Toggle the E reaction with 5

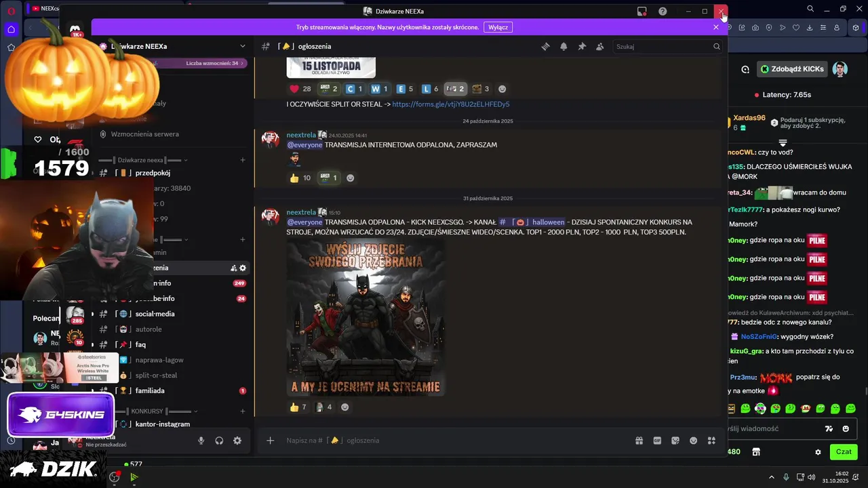click(x=405, y=89)
